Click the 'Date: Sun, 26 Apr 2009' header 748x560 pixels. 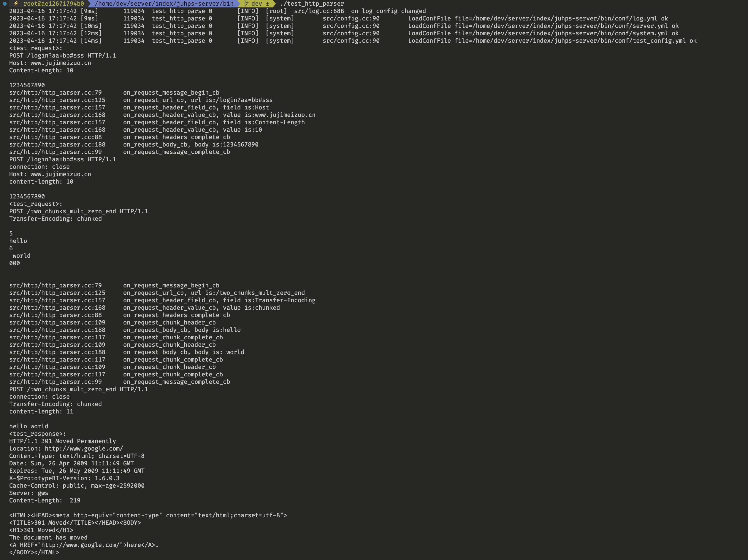pyautogui.click(x=71, y=464)
